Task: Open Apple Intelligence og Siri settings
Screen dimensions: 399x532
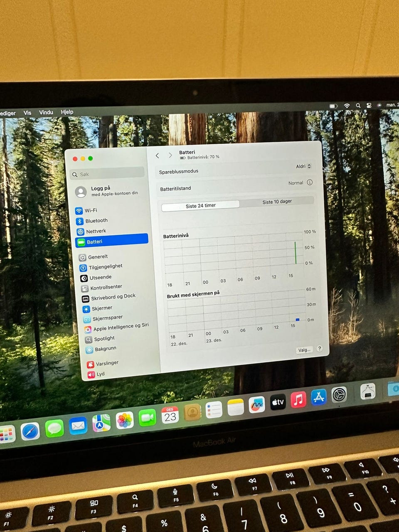Action: (x=116, y=328)
